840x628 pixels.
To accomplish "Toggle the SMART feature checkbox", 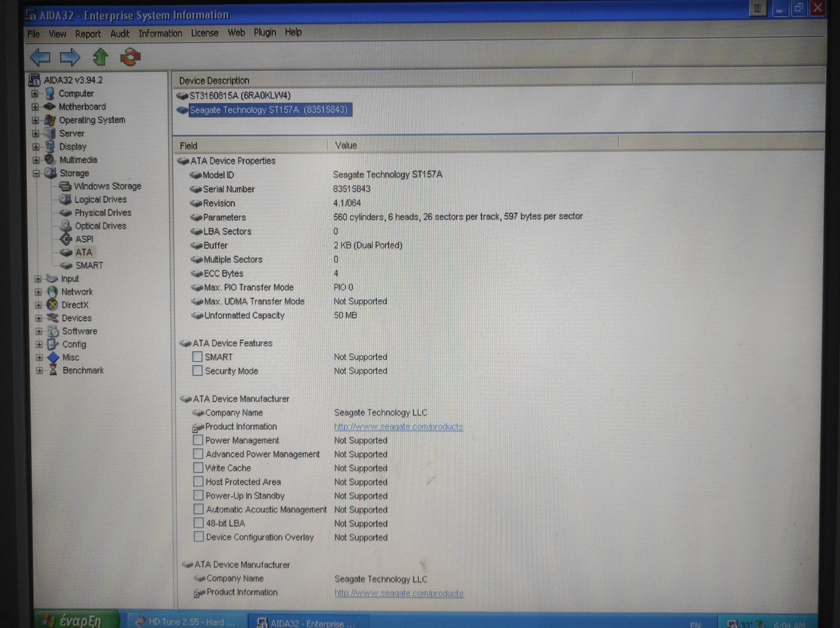I will tap(198, 357).
